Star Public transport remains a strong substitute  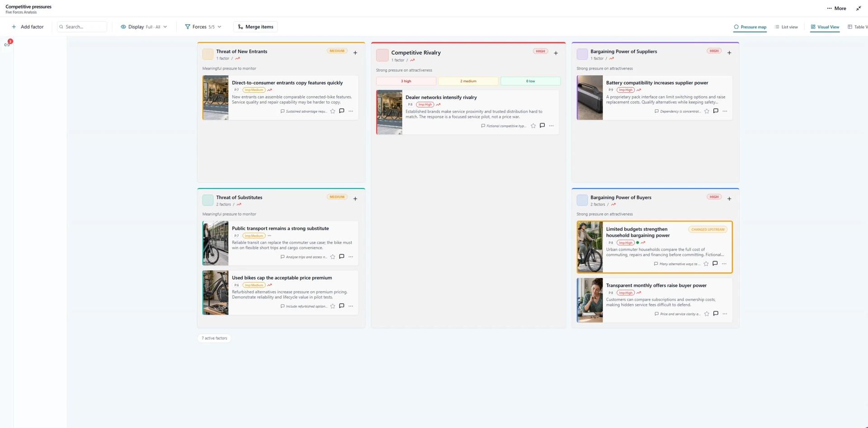click(333, 257)
